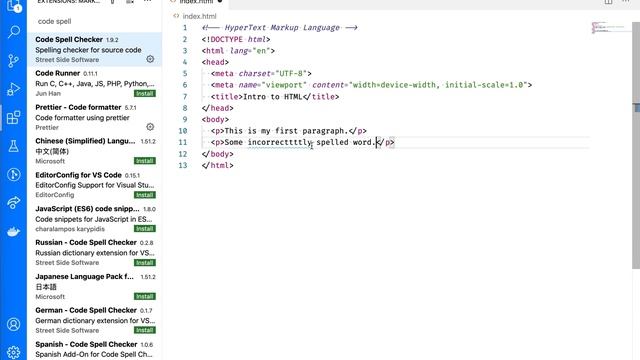This screenshot has height=360, width=640.
Task: Click the DOCTYPE html declaration
Action: (236, 39)
